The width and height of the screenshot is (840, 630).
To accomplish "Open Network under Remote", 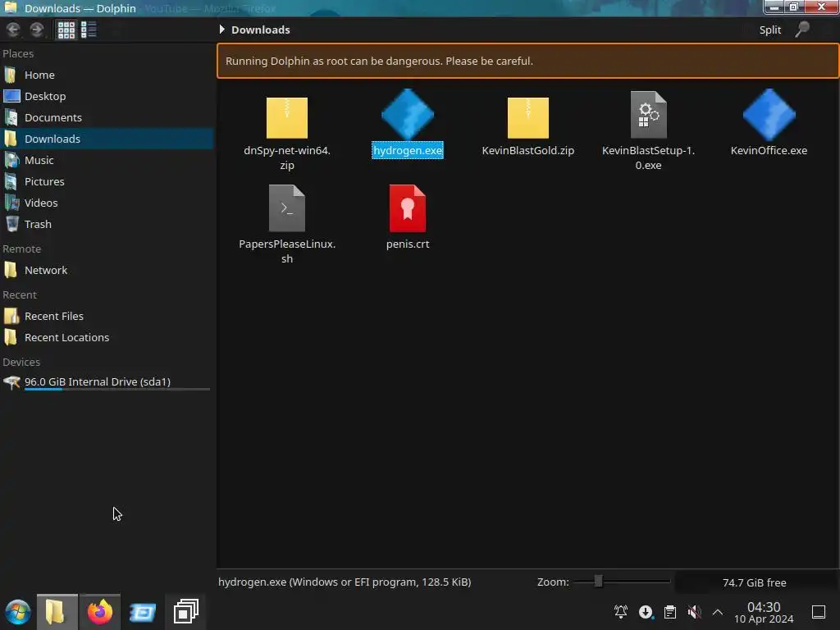I will [x=107, y=271].
